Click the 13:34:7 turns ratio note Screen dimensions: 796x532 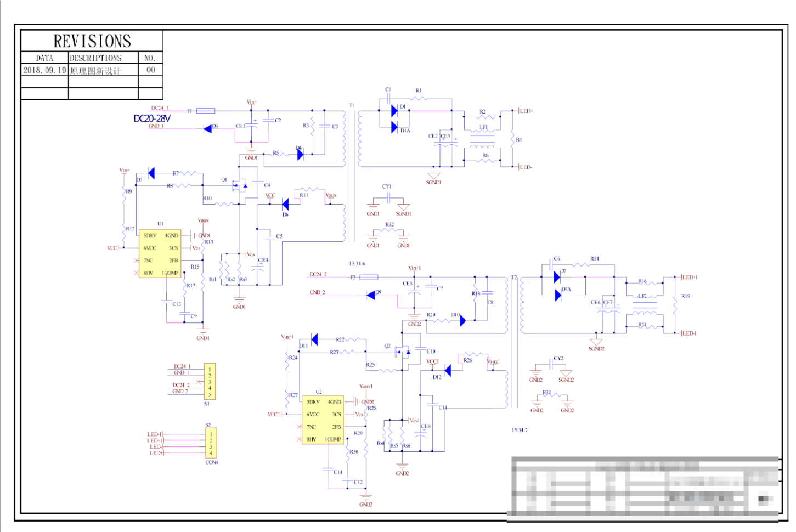(520, 430)
